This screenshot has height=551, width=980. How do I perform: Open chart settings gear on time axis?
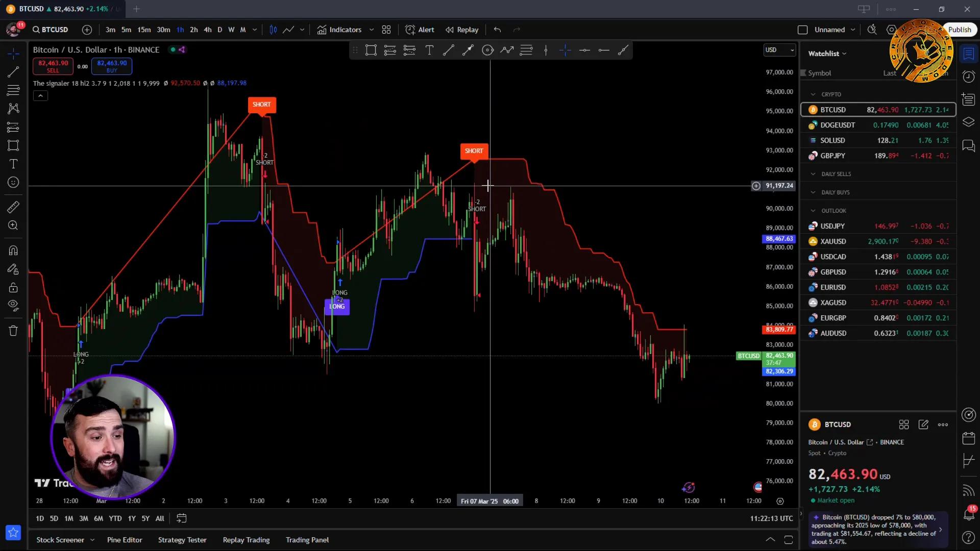(x=780, y=501)
